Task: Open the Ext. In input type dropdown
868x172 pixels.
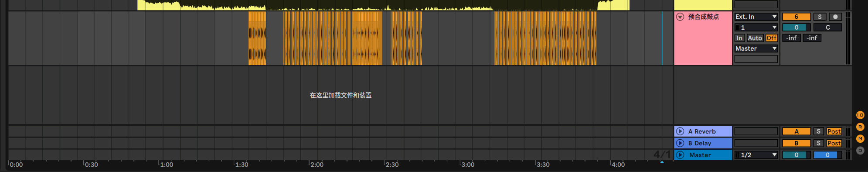Action: (x=756, y=17)
